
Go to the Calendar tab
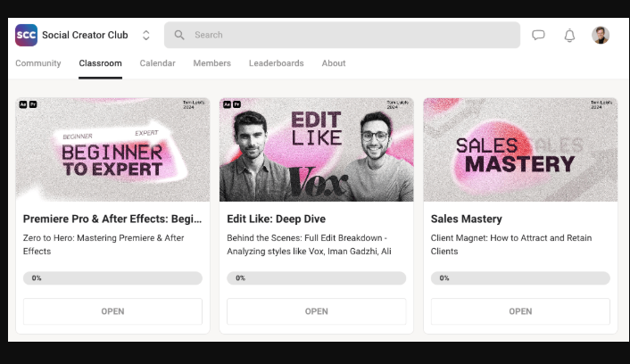157,63
